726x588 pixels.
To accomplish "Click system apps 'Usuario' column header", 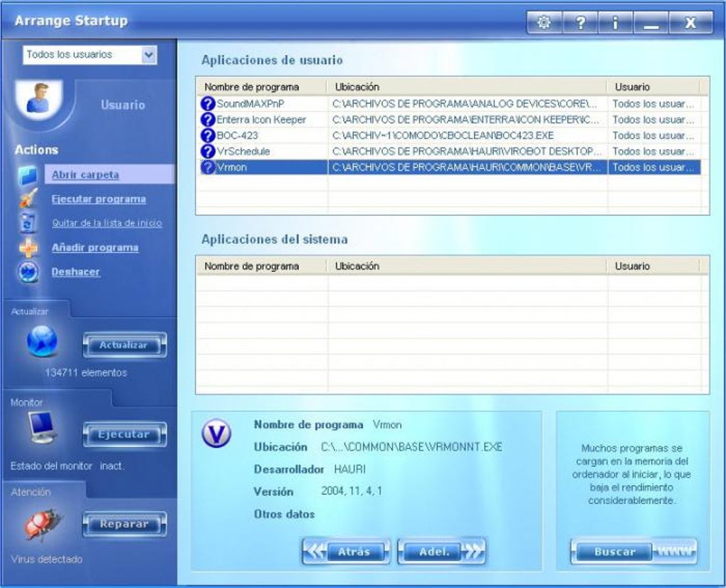I will tap(653, 266).
